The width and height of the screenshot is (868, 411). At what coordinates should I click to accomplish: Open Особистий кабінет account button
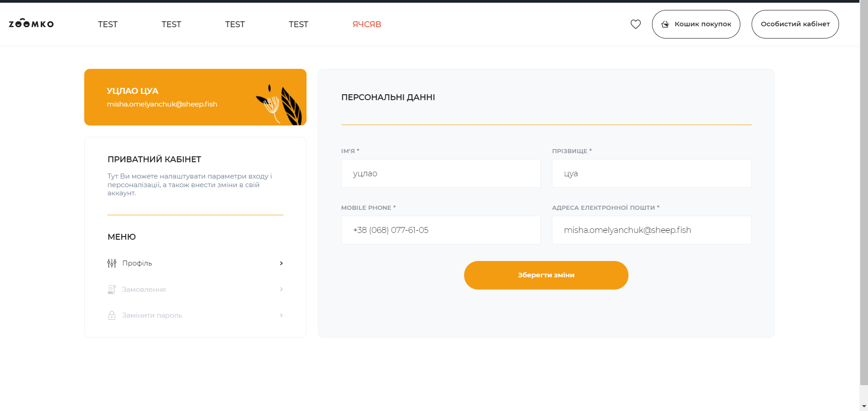click(795, 24)
